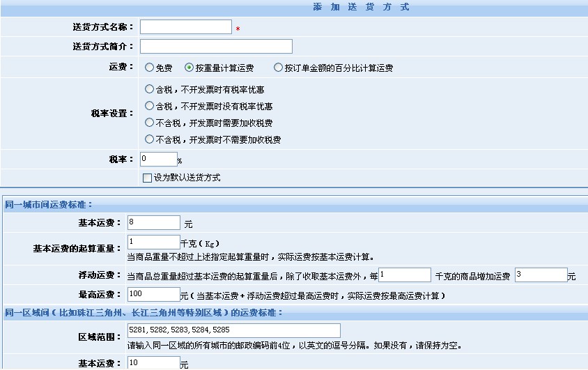The height and width of the screenshot is (370, 588).
Task: Click 浮动运费 per-kilogram weight input
Action: 404,275
